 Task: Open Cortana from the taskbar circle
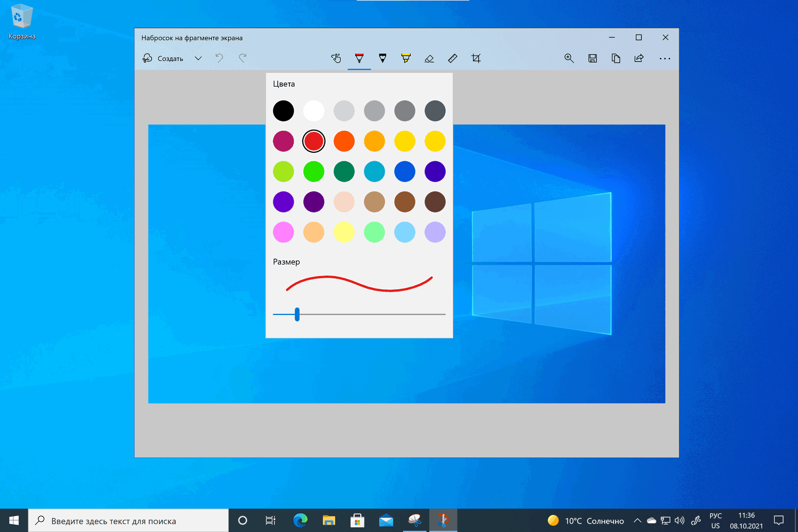tap(243, 520)
